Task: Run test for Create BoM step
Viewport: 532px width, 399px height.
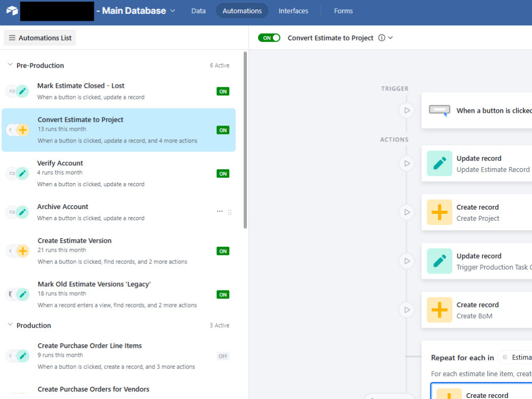Action: pos(407,310)
